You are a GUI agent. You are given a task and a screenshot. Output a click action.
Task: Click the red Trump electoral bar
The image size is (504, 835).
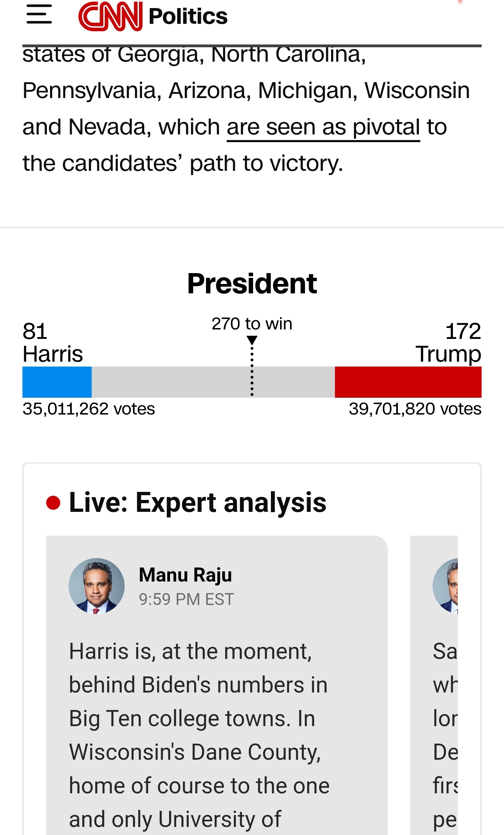pyautogui.click(x=408, y=382)
